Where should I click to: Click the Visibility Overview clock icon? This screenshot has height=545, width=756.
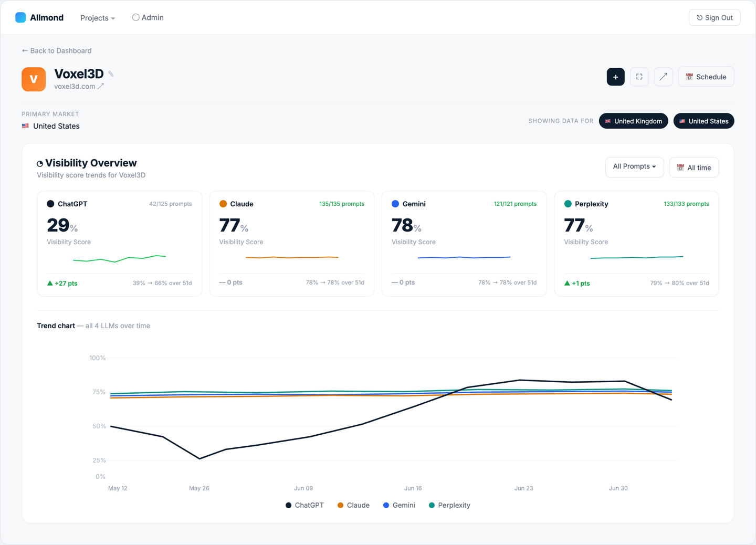coord(40,164)
